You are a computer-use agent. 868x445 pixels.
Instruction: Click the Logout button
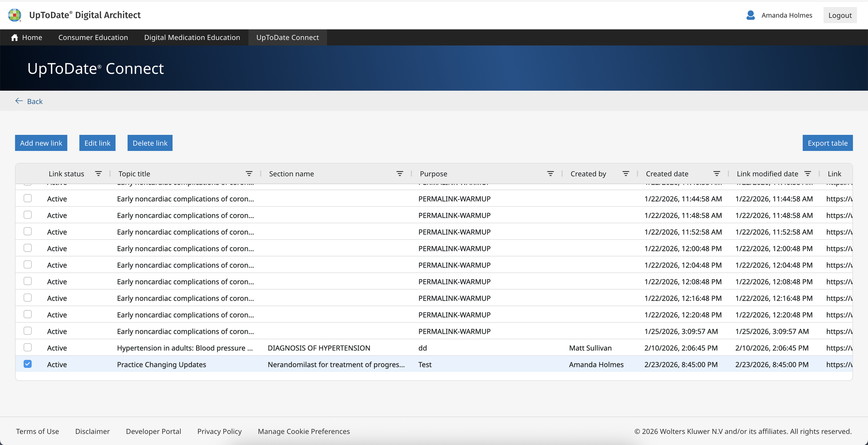[840, 15]
